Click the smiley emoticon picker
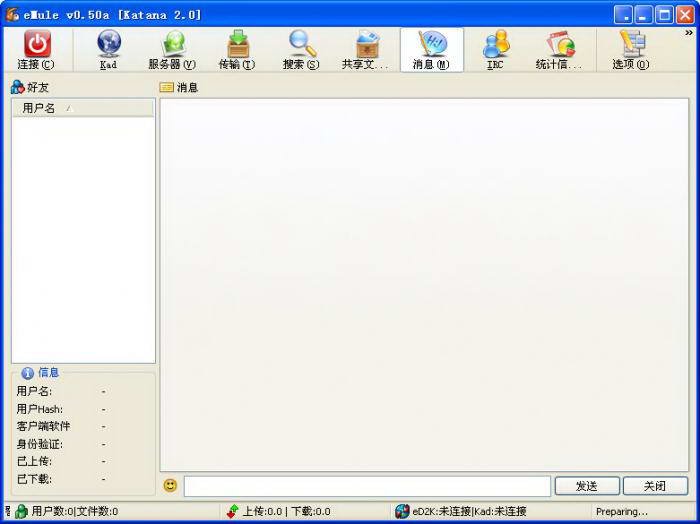The image size is (700, 524). (170, 486)
